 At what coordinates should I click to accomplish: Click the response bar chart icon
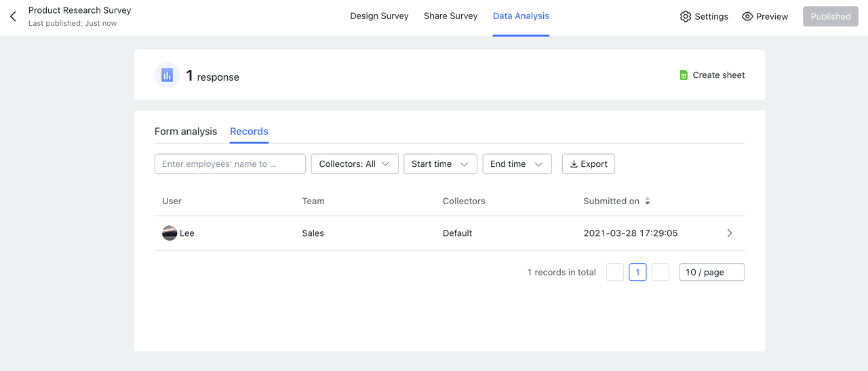[x=167, y=75]
